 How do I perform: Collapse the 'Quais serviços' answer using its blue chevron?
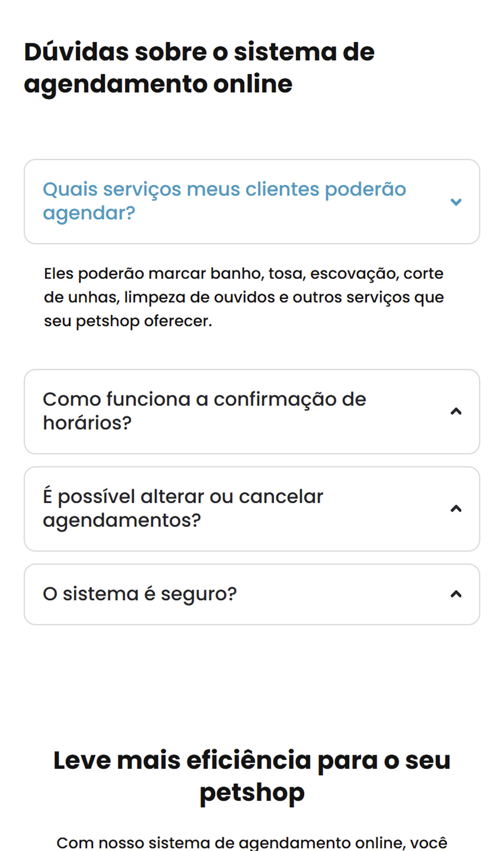pos(456,202)
